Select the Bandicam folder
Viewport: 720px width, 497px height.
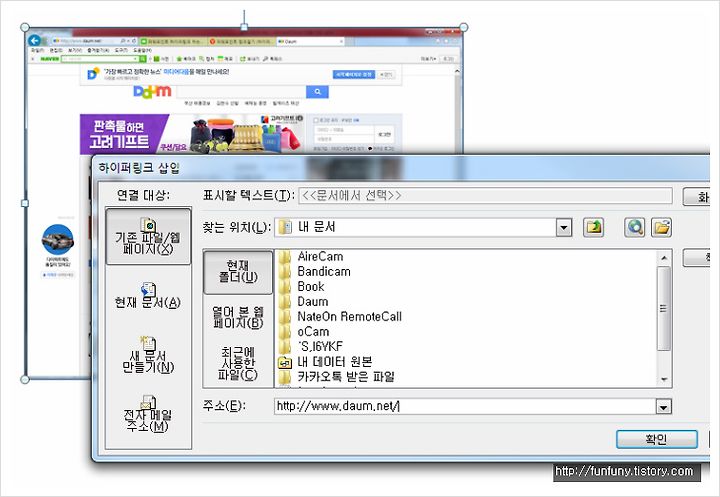coord(324,271)
